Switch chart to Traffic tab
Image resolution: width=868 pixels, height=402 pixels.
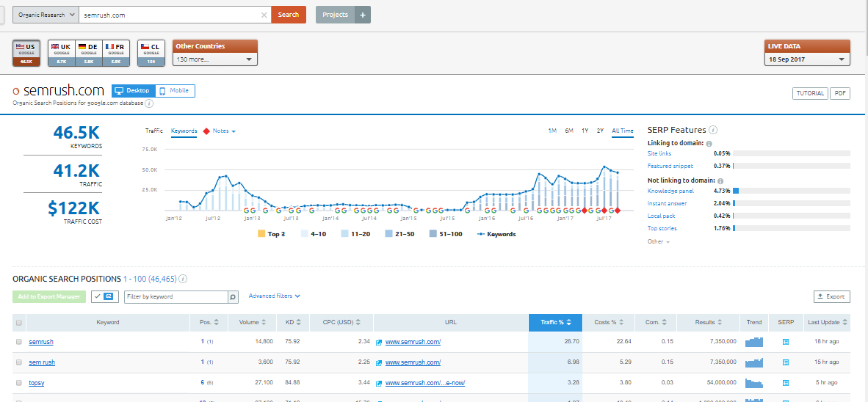point(154,131)
